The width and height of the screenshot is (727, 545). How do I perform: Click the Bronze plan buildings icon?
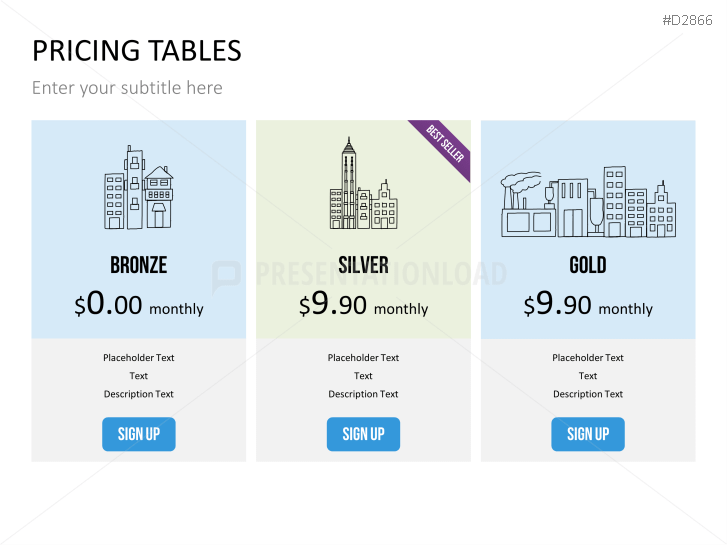(139, 188)
